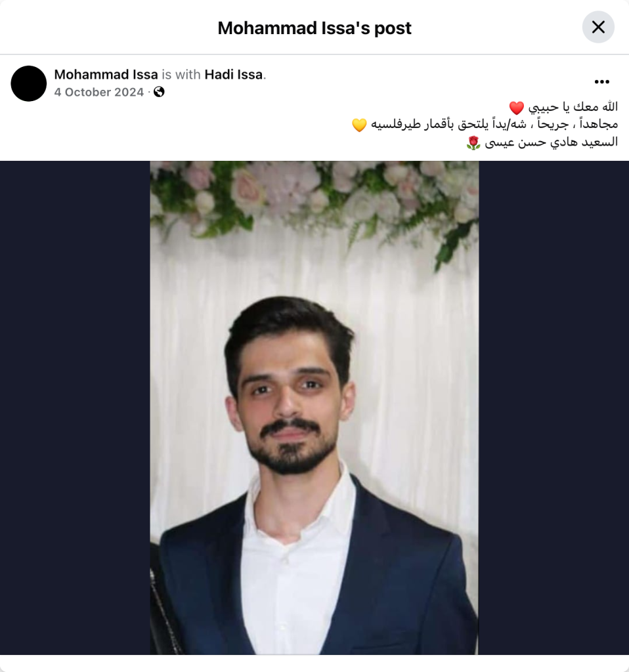The width and height of the screenshot is (629, 672).
Task: View the attached post photo full size
Action: click(x=314, y=408)
